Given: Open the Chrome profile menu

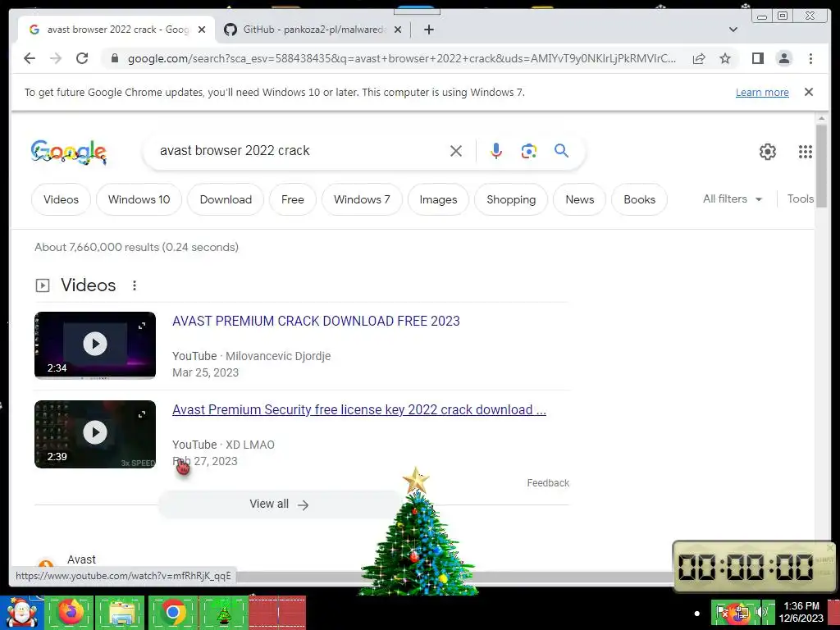Looking at the screenshot, I should pyautogui.click(x=783, y=58).
